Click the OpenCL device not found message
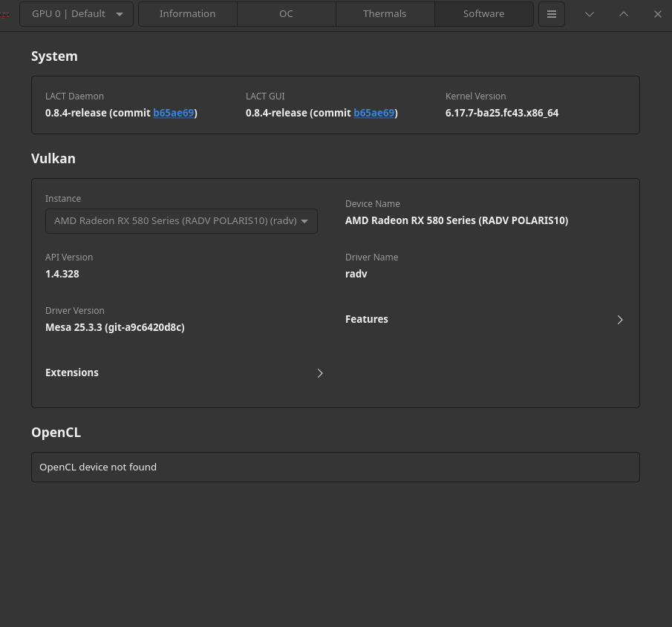Screen dimensions: 672x627 (x=98, y=467)
